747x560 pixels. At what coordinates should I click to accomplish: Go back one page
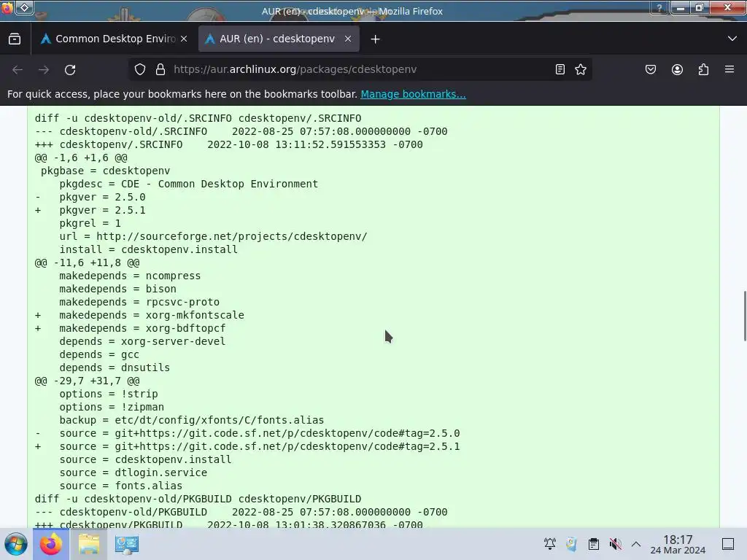[x=18, y=69]
